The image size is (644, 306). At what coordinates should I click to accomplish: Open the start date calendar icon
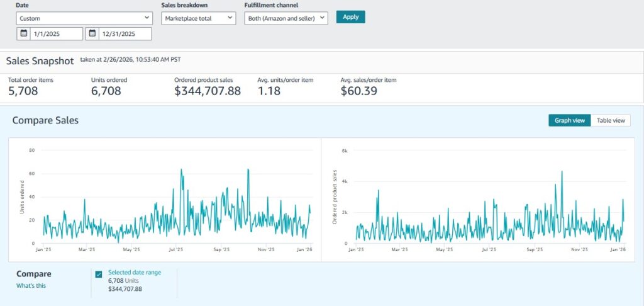[24, 33]
